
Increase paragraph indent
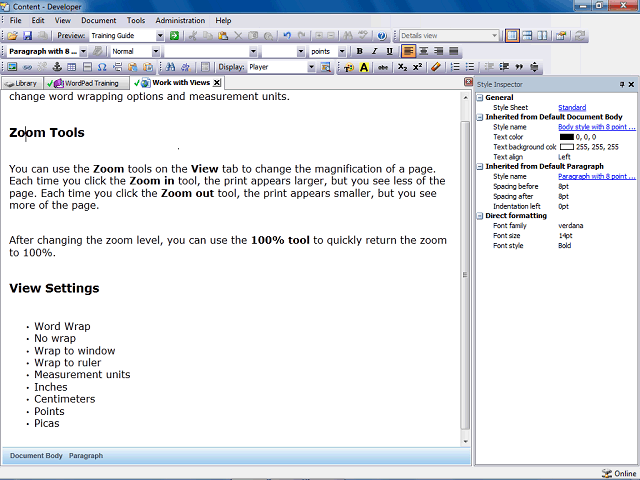point(504,67)
